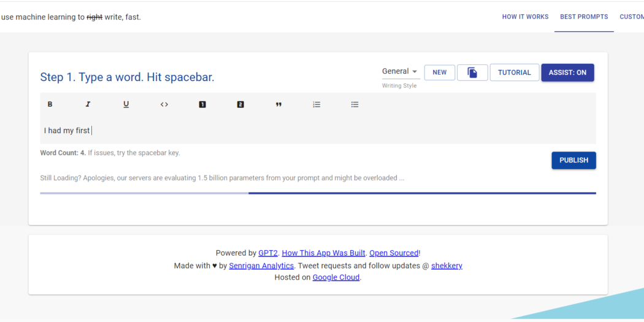The width and height of the screenshot is (644, 322).
Task: Follow the GPT2 link in footer
Action: 268,253
